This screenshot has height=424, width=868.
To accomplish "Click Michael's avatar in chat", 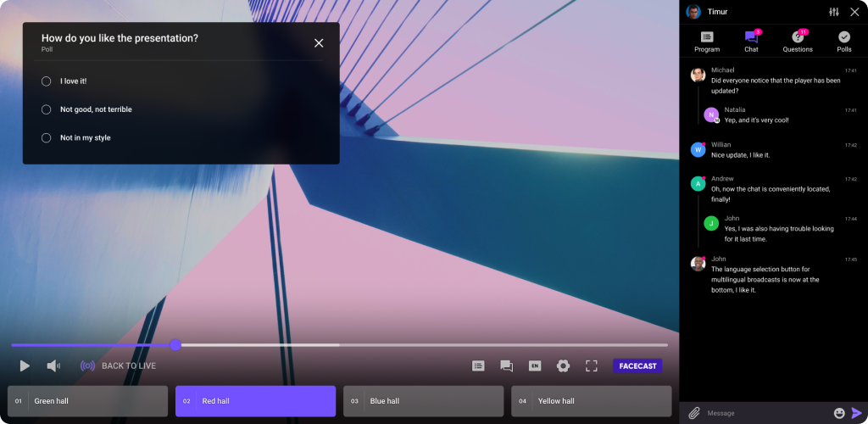I will [698, 75].
